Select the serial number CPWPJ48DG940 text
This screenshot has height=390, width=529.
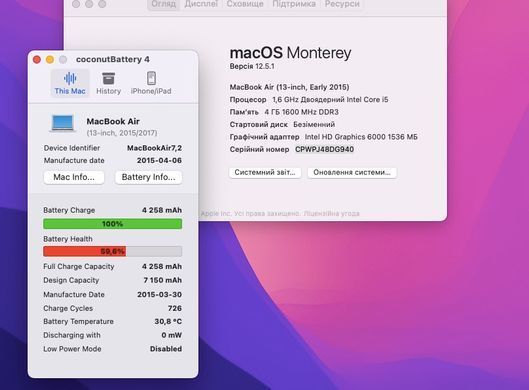pyautogui.click(x=325, y=149)
